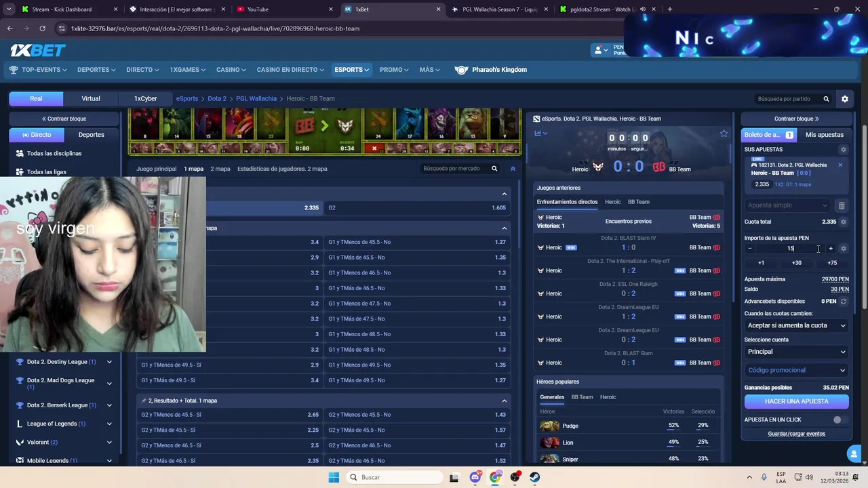Image resolution: width=868 pixels, height=488 pixels.
Task: Collapse 2, Resultado + Total. 1 mapa section
Action: pyautogui.click(x=504, y=401)
